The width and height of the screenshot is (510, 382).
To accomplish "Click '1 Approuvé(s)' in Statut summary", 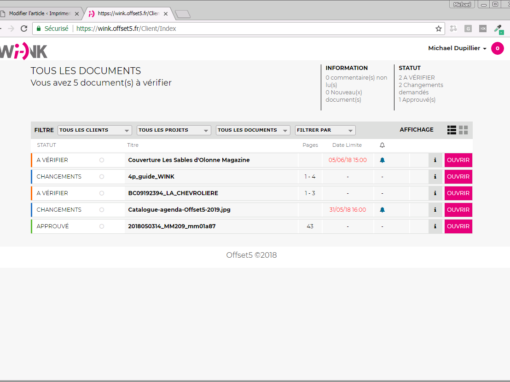I will tap(417, 100).
